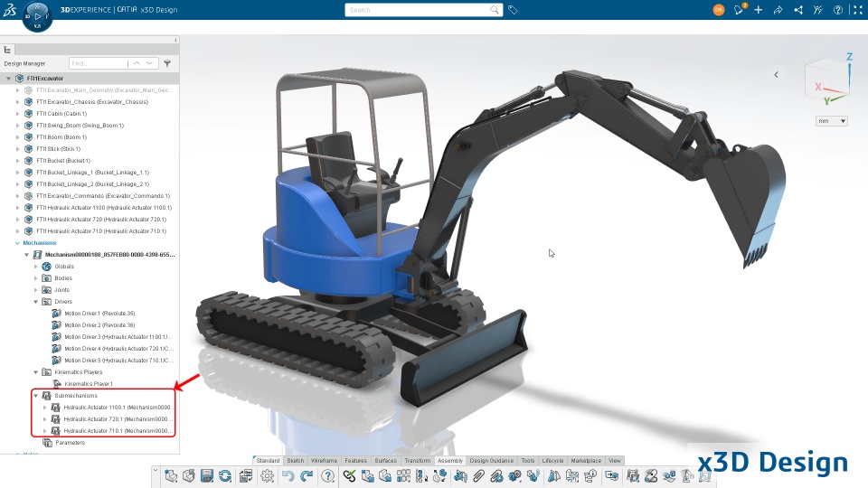Click the Find previous up arrow
868x488 pixels.
pyautogui.click(x=137, y=63)
